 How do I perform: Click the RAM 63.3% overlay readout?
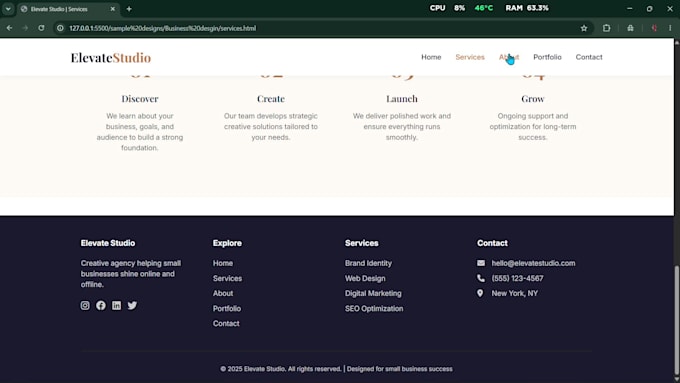click(x=527, y=8)
